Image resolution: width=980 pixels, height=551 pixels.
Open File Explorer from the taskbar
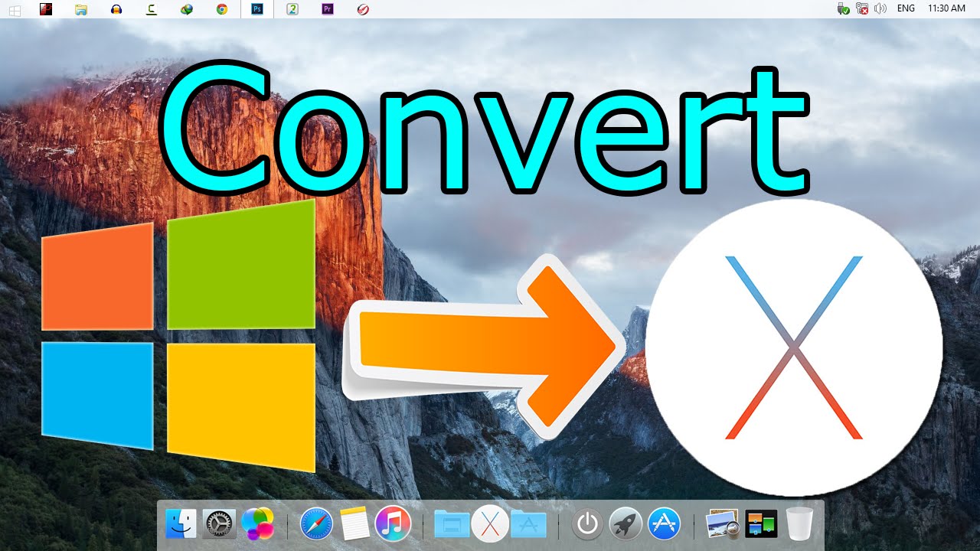coord(81,9)
